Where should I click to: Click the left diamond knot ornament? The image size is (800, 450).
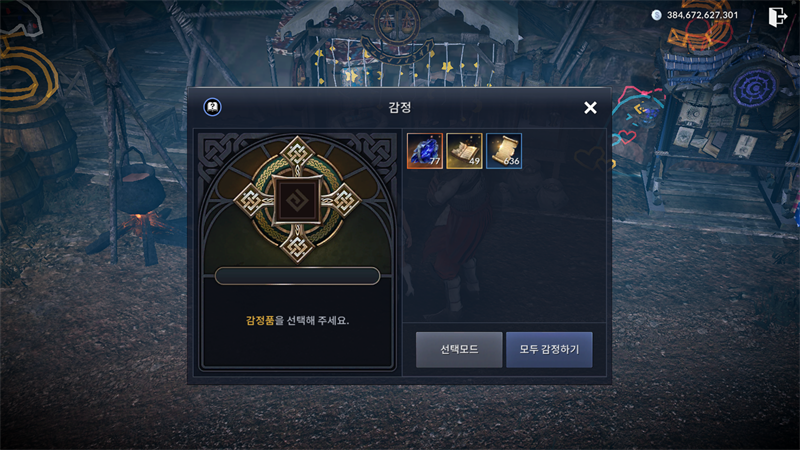249,200
